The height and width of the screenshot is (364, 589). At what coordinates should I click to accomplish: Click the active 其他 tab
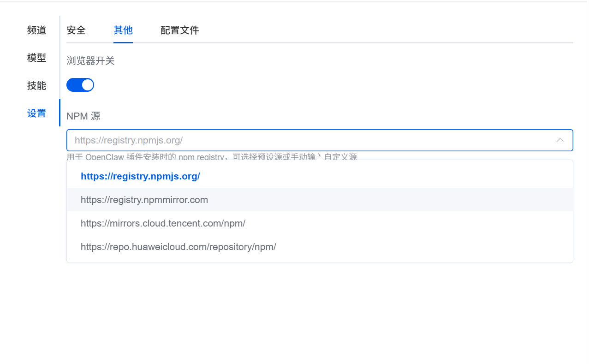pos(123,30)
